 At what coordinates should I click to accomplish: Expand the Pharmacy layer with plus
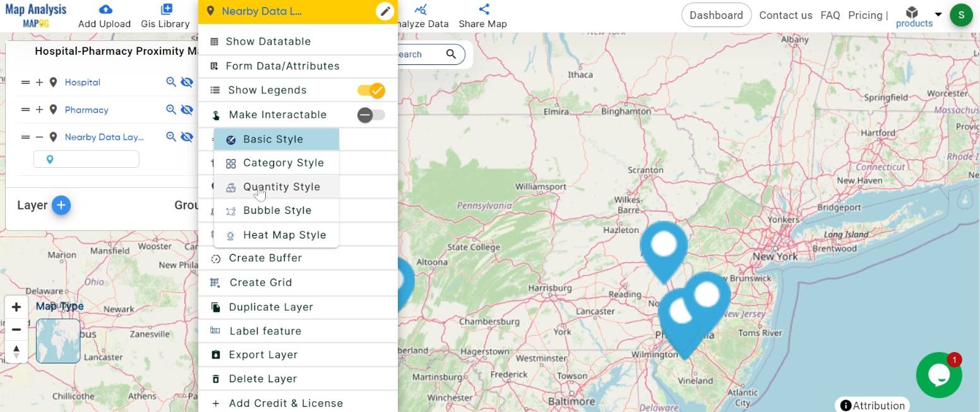coord(39,110)
